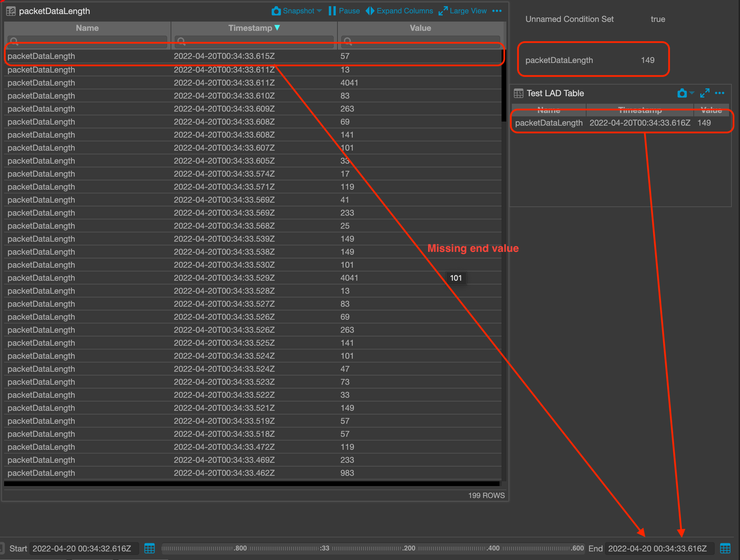Open Test LAD Table in large view
The image size is (740, 560).
point(704,93)
